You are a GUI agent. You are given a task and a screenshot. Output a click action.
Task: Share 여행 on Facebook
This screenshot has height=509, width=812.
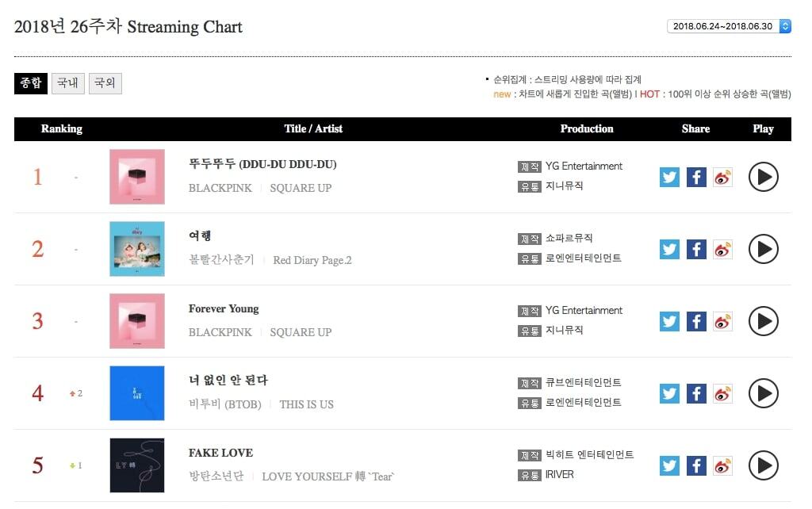(696, 249)
